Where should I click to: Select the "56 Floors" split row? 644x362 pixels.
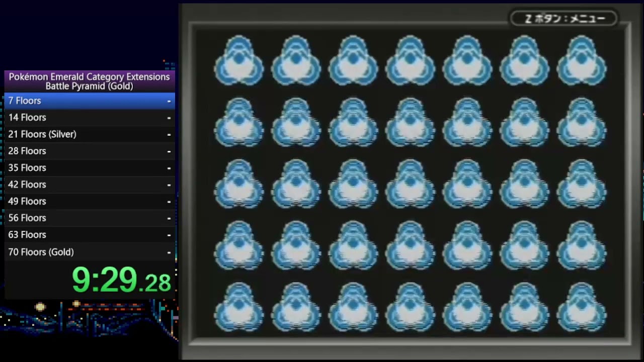(x=90, y=218)
